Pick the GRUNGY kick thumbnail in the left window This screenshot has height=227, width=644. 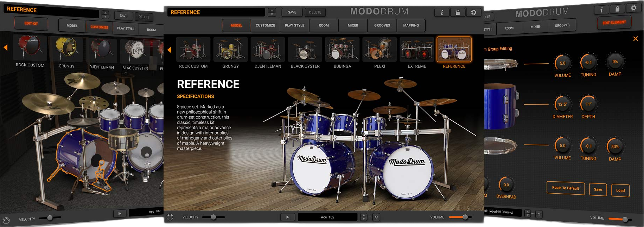(x=66, y=49)
